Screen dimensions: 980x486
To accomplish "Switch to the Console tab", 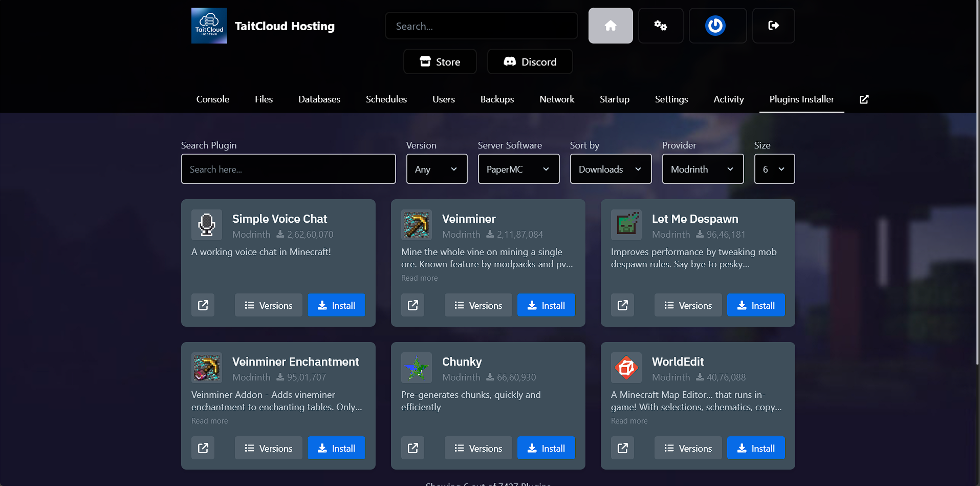I will (x=213, y=99).
